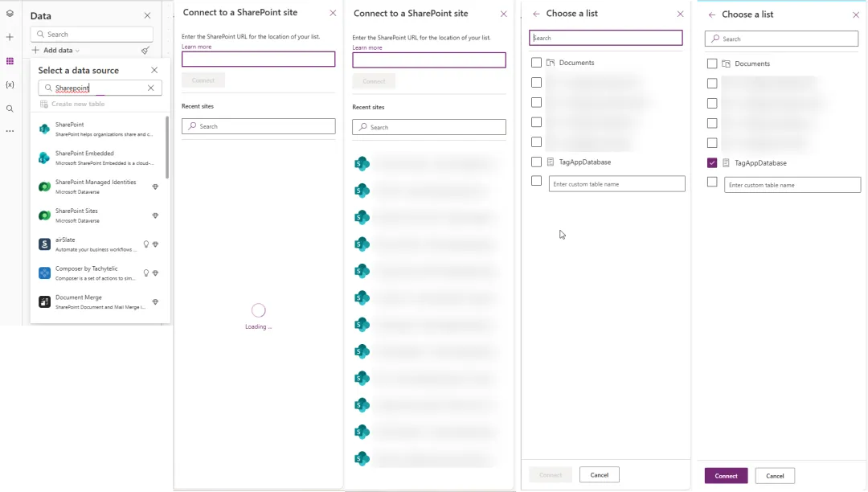Select the last recent SharePoint site in list
Screen dimensions: 868x492
point(425,458)
